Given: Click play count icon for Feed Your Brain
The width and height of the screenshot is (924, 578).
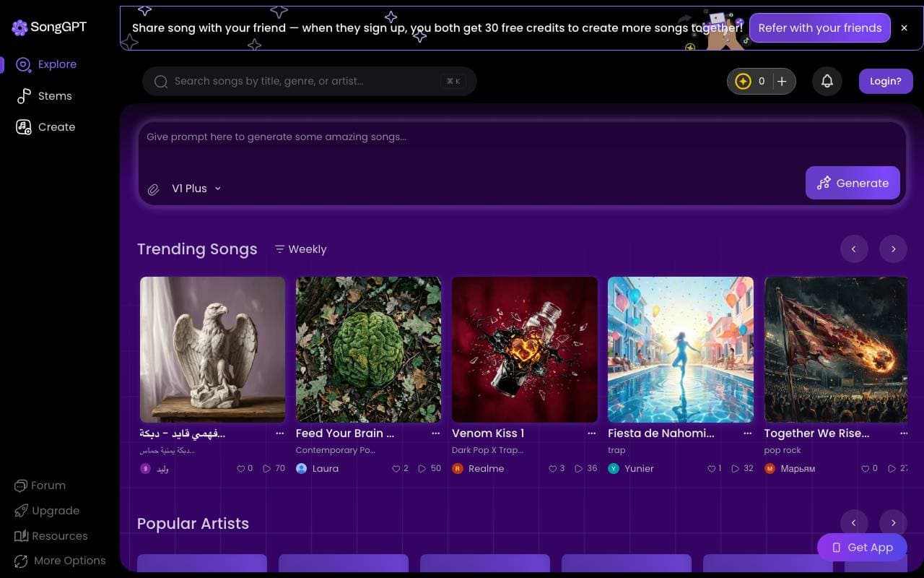Looking at the screenshot, I should tap(422, 469).
